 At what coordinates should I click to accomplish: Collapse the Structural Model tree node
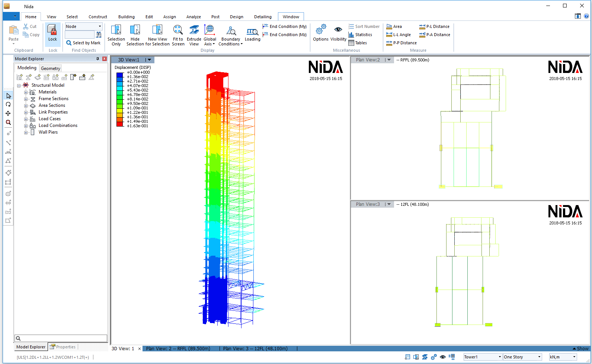pos(19,86)
